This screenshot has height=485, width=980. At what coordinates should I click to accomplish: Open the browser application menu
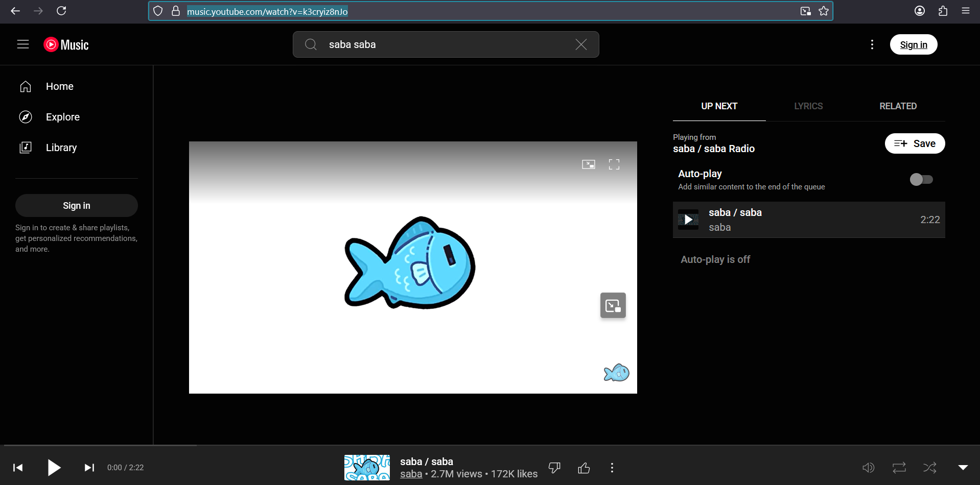pyautogui.click(x=966, y=11)
